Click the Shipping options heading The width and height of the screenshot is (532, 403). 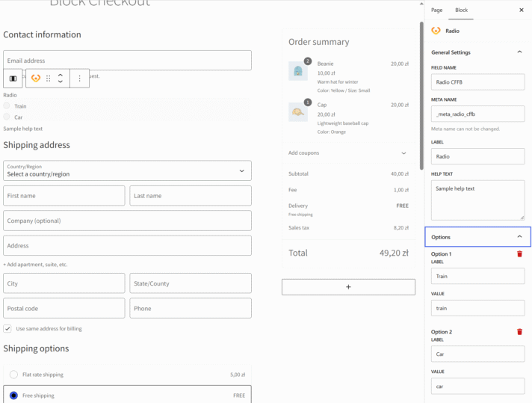coord(36,348)
